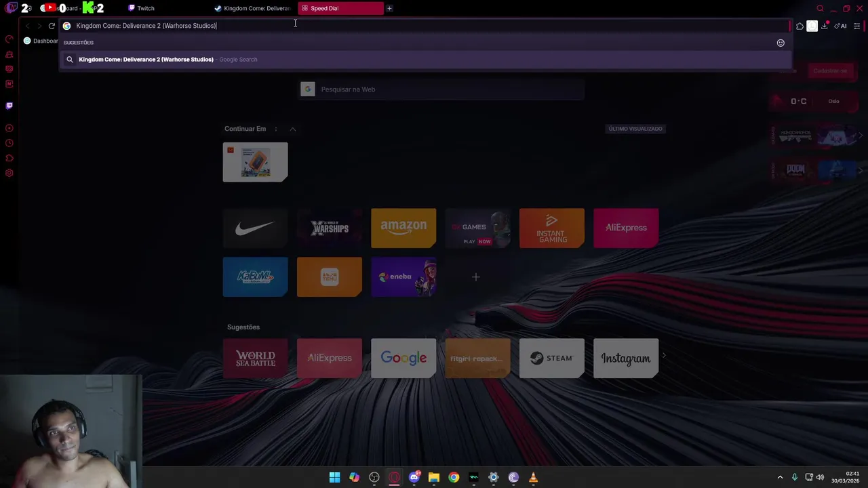The width and height of the screenshot is (868, 488).
Task: Show hidden system tray icons
Action: pos(780,477)
